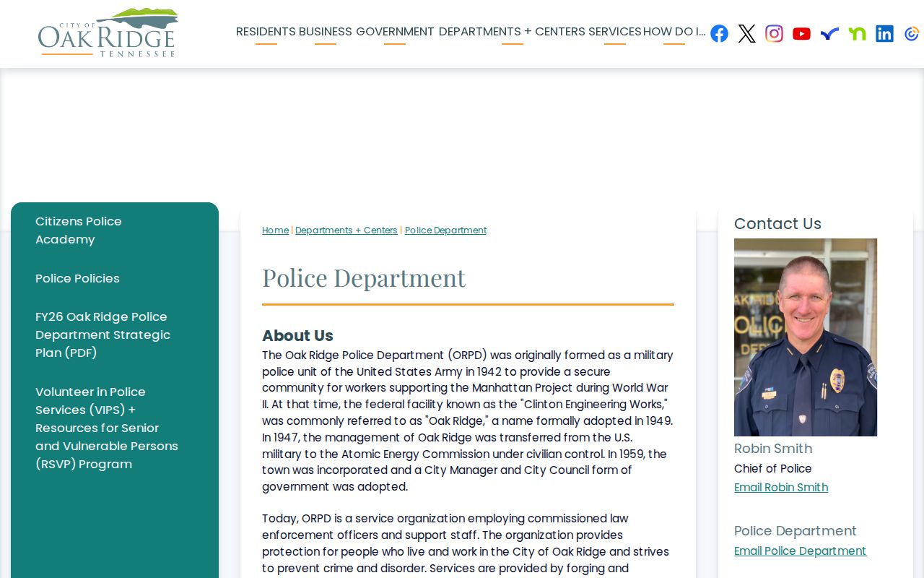Click the 'Robin Smith' name text
The height and width of the screenshot is (578, 924).
coord(773,449)
